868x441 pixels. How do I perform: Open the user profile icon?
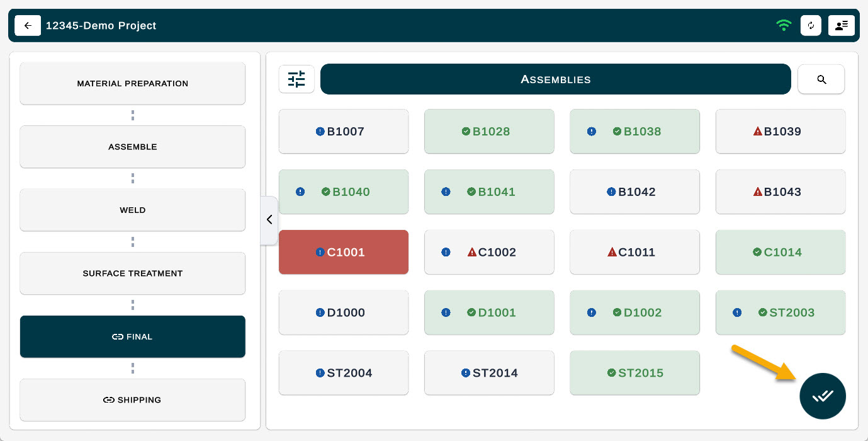pos(841,26)
